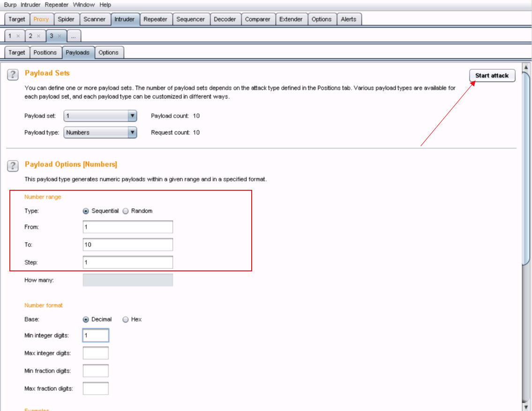Close Intruder attack tab 1
Screen dimensions: 532x411
point(18,36)
